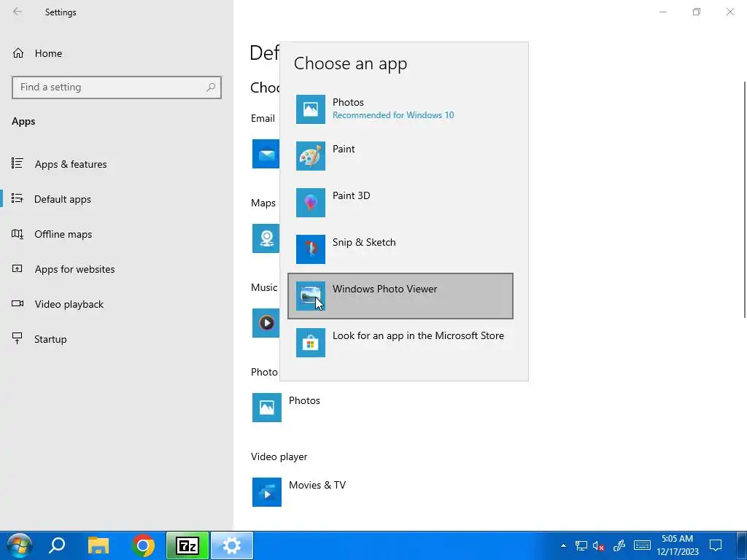Click the "Snip & Sketch" label
Image resolution: width=747 pixels, height=560 pixels.
(364, 242)
